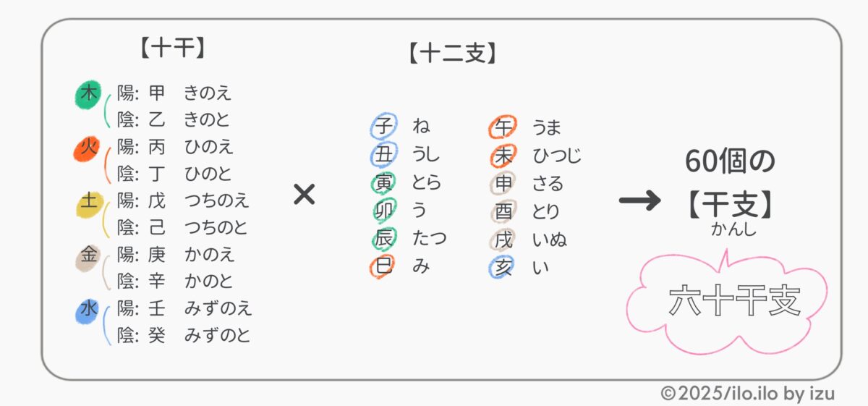Click the ひつじ reading label

coord(557,156)
